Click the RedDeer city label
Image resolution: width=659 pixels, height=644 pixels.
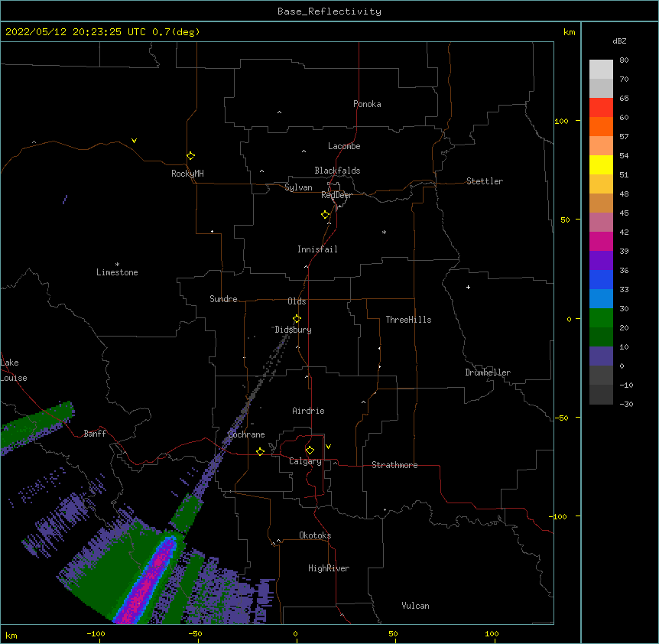336,195
